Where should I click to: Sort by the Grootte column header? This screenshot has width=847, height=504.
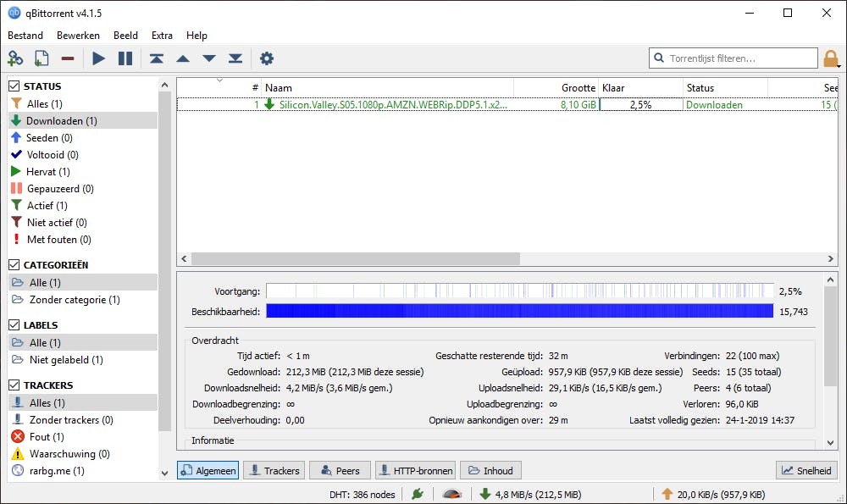click(x=556, y=87)
